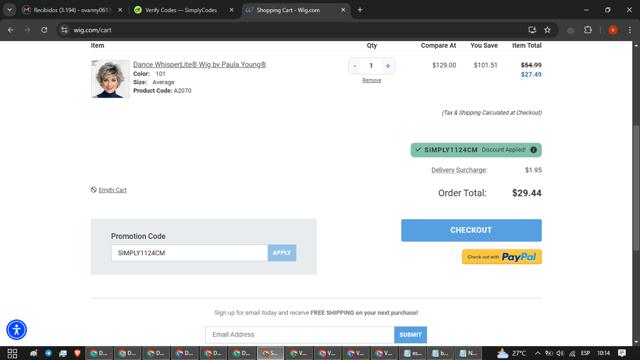Close the Gmail Recibidos tab
The image size is (640, 360).
120,10
